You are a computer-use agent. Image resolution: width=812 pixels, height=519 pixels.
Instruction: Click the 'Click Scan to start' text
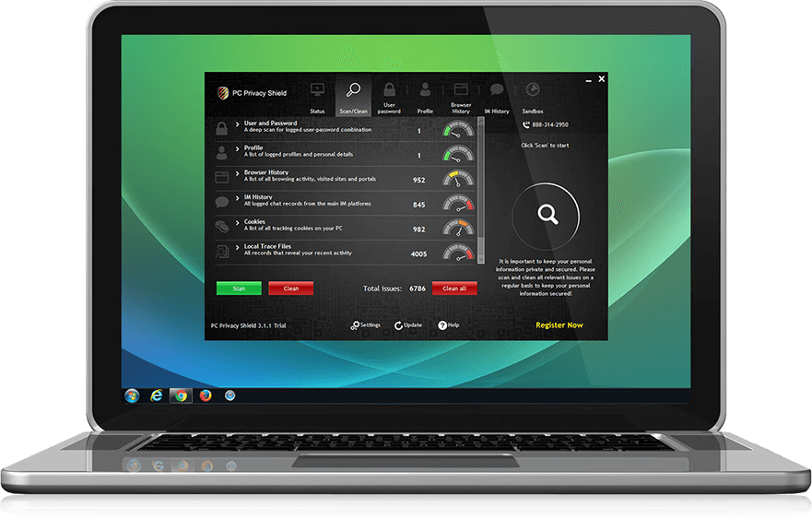[x=545, y=146]
